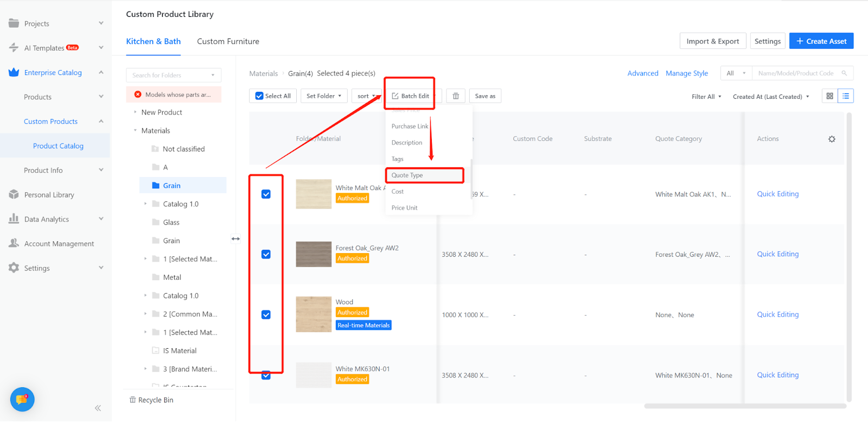Switch to list view layout
This screenshot has width=868, height=422.
[x=846, y=96]
